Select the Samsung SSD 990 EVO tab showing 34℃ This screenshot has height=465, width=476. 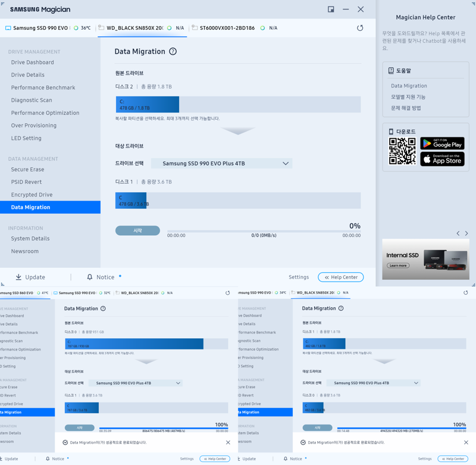point(262,293)
